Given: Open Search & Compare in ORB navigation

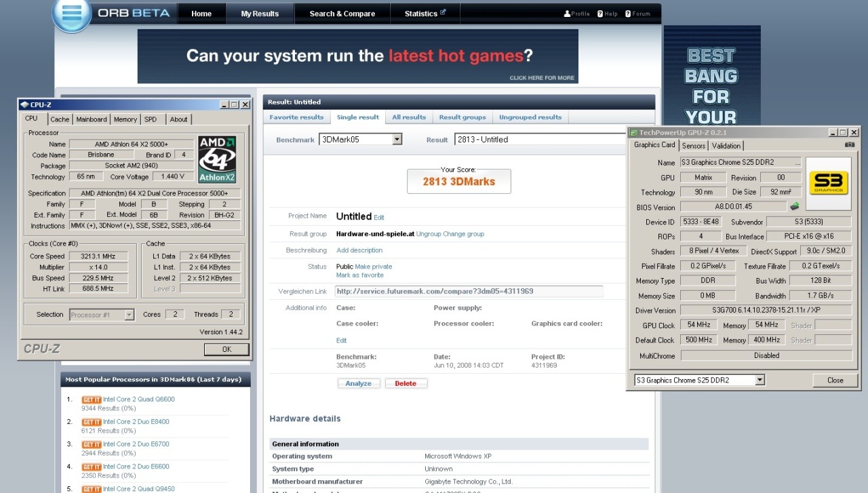Looking at the screenshot, I should tap(342, 14).
